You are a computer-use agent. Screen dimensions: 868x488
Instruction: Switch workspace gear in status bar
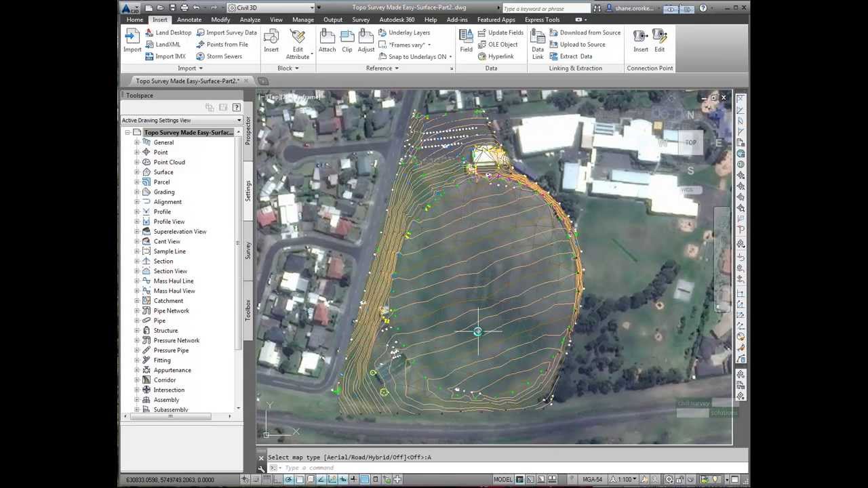point(669,479)
